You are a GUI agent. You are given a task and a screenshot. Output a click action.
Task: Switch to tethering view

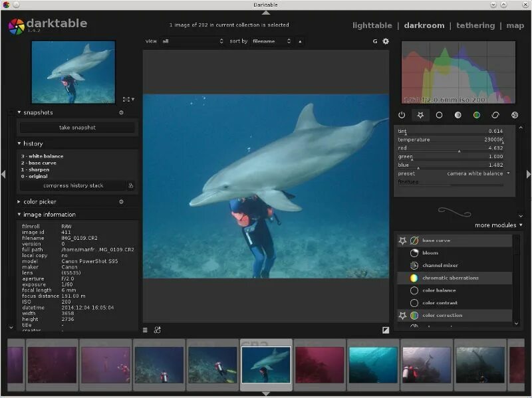pos(475,25)
